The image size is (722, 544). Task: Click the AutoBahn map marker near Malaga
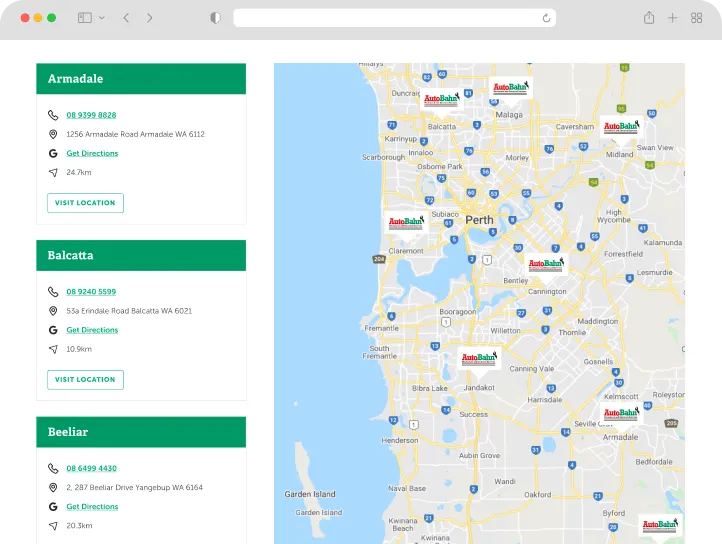(511, 89)
